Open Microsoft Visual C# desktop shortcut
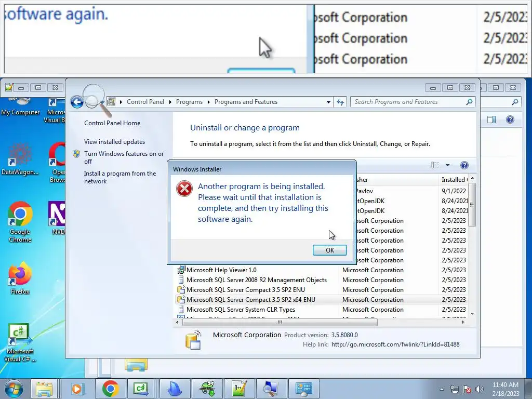 pos(20,342)
